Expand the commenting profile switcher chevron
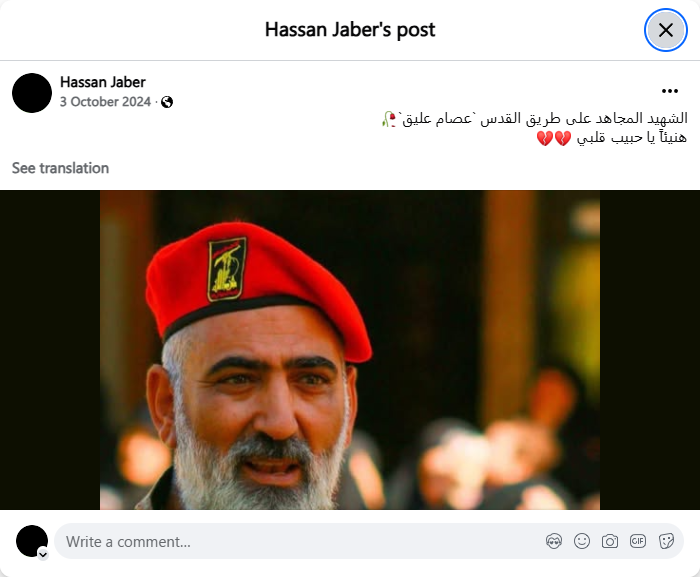Screen dimensions: 700x577 (43, 554)
